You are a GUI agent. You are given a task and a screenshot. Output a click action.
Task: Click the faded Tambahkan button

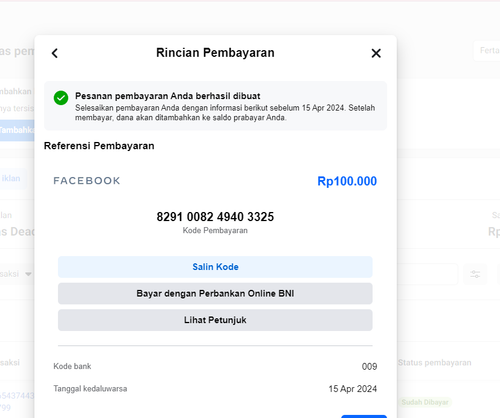[x=17, y=130]
